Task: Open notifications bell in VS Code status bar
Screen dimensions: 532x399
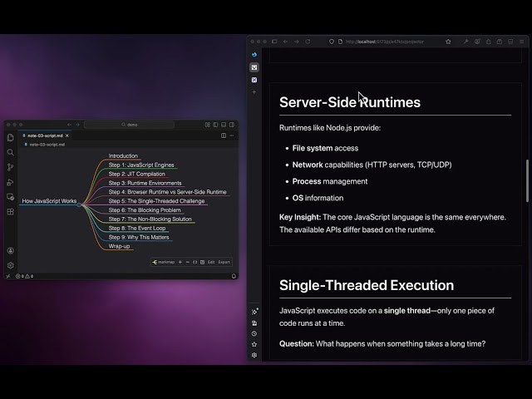Action: pos(234,276)
